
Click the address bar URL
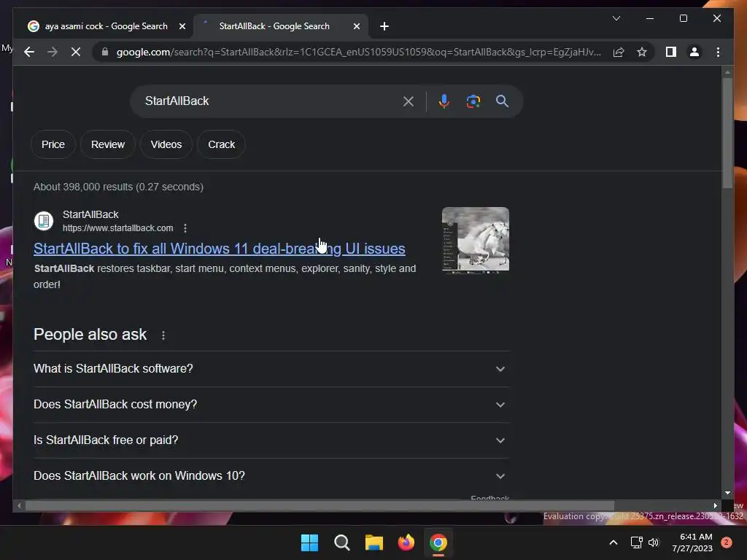click(x=358, y=52)
